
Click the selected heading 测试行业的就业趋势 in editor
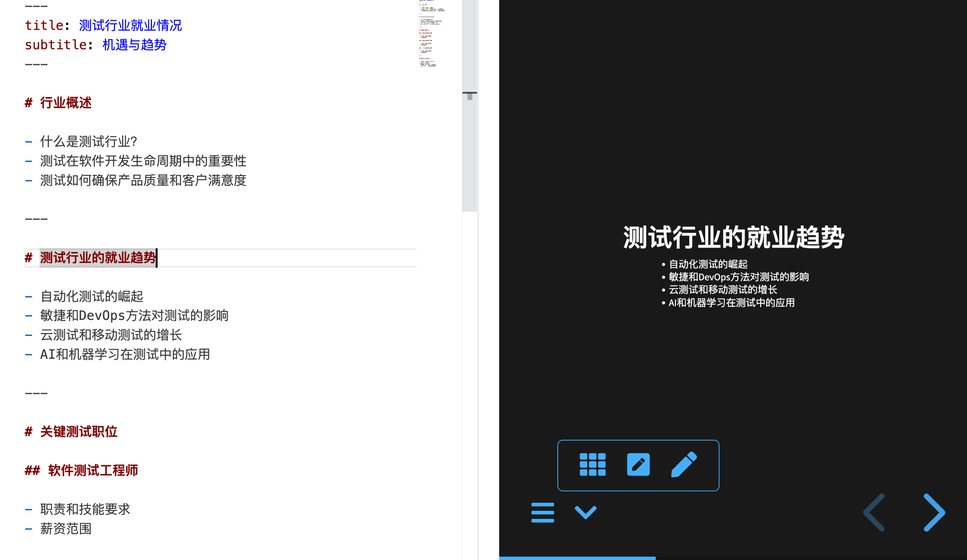[98, 258]
